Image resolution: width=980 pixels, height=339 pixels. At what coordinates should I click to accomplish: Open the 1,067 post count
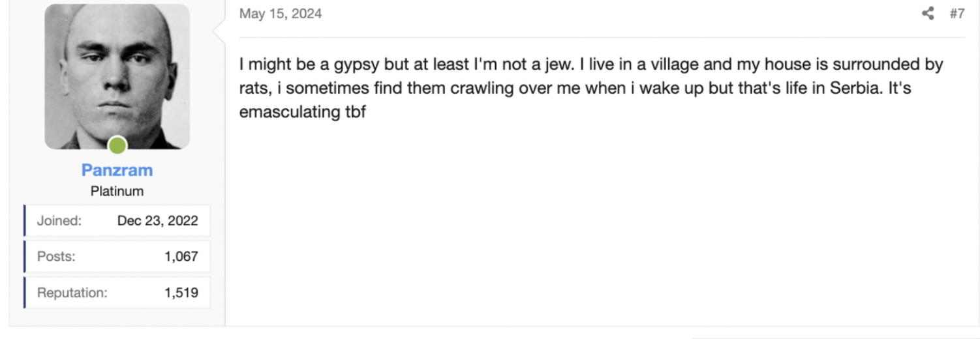(181, 256)
